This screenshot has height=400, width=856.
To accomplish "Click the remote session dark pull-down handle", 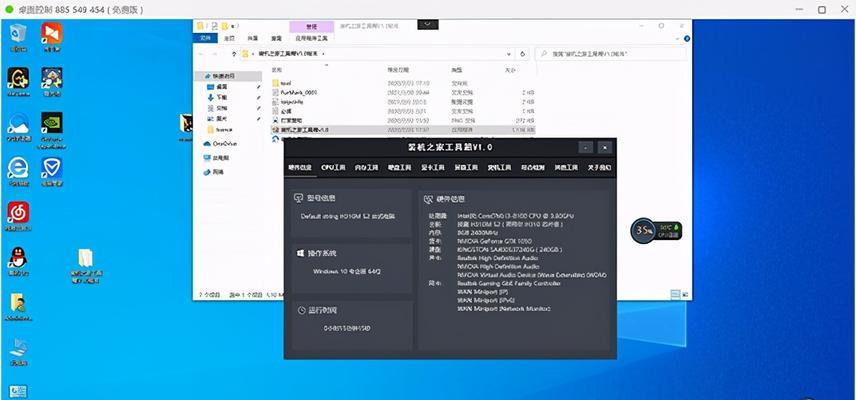I will coord(428,24).
